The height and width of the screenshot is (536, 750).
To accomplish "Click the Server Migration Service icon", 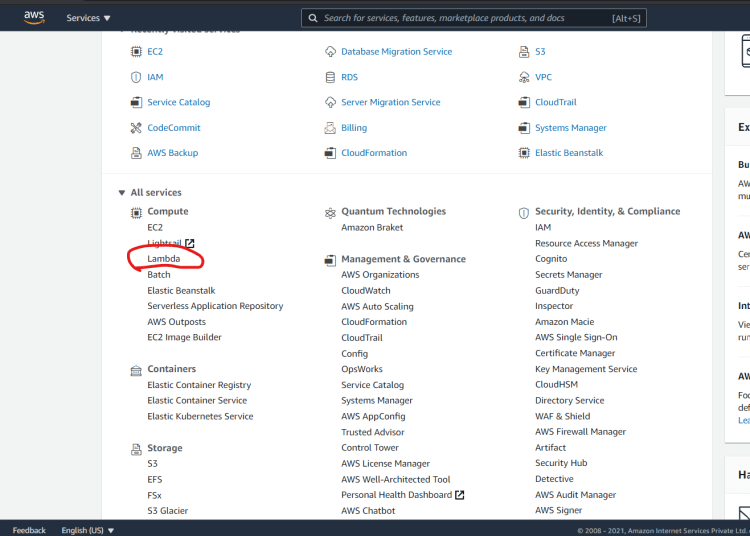I will (x=330, y=102).
